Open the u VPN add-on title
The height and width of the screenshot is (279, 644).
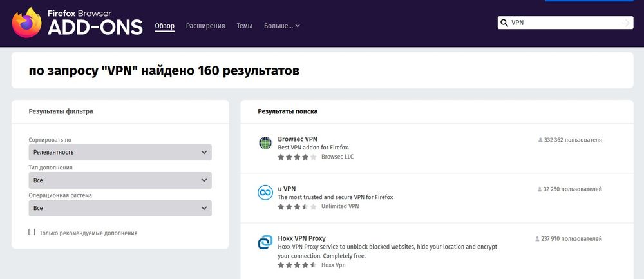click(287, 189)
